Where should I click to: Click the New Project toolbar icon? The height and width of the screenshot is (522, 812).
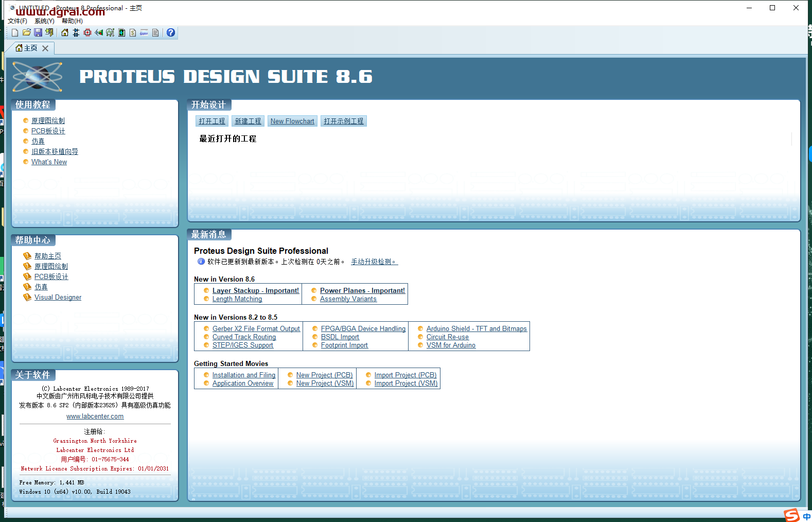point(15,33)
